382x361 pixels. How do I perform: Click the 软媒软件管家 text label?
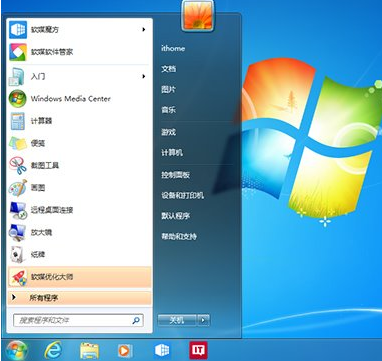point(52,52)
